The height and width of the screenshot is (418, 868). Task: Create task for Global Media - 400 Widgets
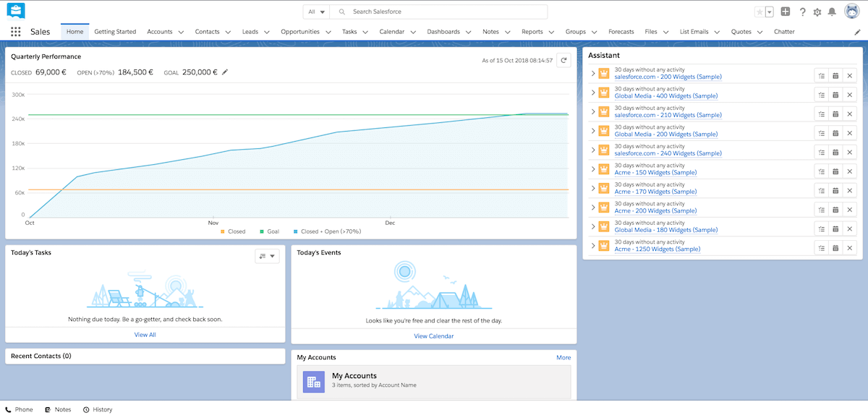820,93
